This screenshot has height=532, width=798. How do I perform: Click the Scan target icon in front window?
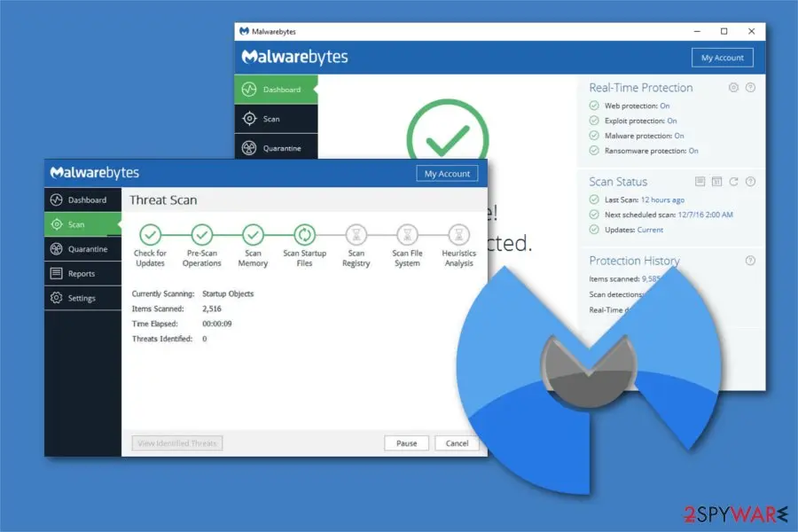57,224
